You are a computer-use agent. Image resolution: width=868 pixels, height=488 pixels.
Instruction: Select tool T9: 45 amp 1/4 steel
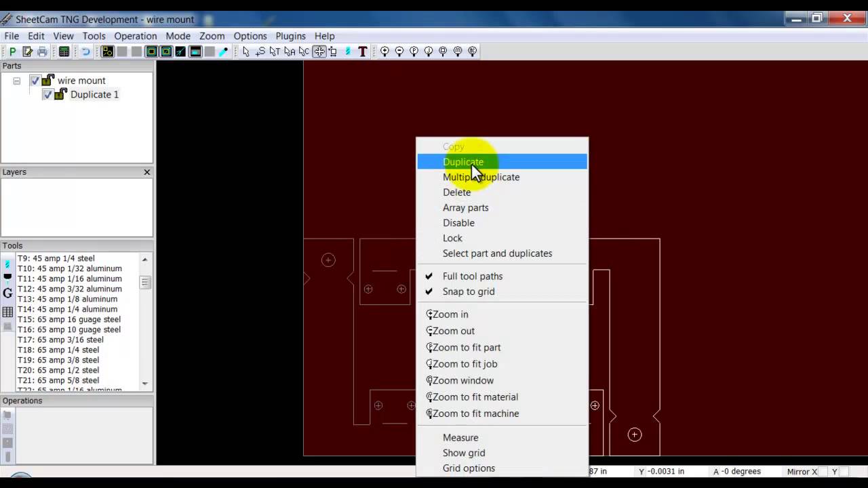tap(56, 258)
